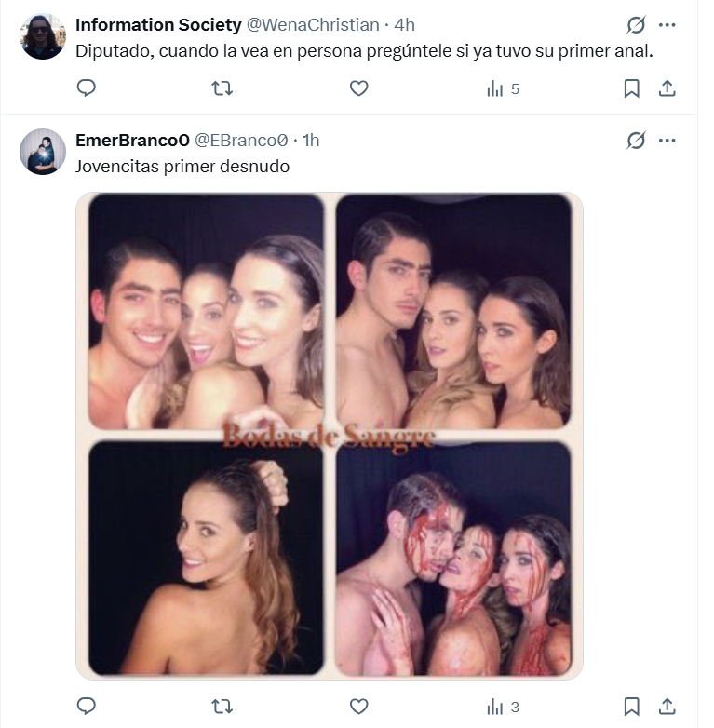Like EmerBrancoO's tweet
The image size is (714, 728).
pyautogui.click(x=358, y=707)
